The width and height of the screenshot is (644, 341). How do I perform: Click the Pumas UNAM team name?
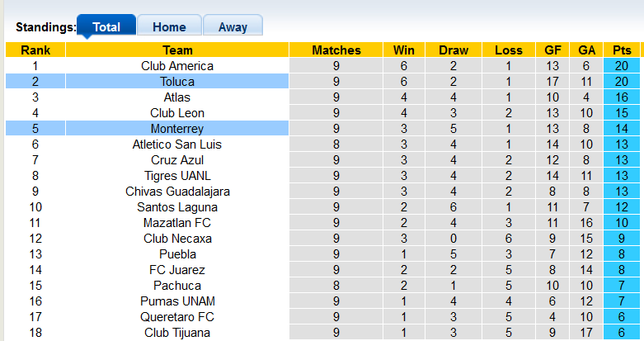pos(177,301)
